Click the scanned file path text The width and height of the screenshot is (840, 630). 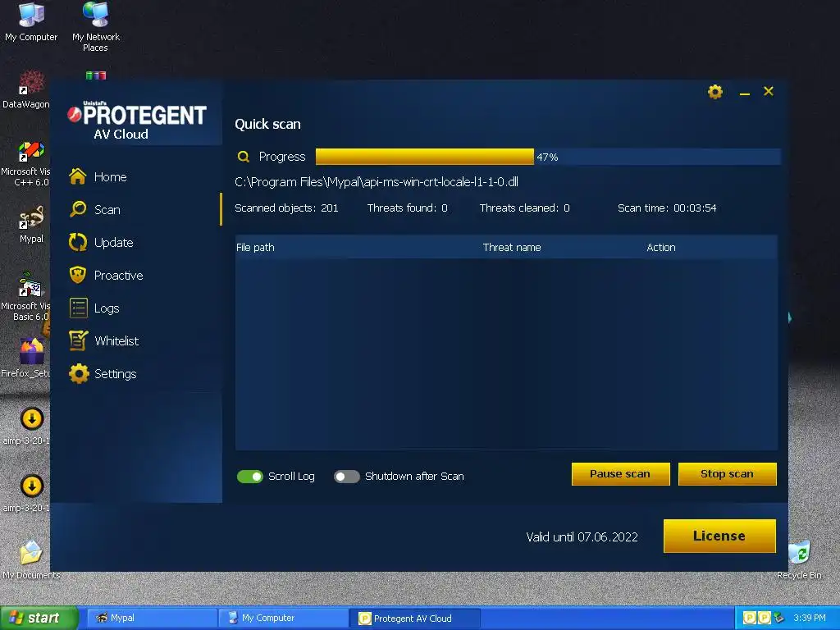[376, 182]
